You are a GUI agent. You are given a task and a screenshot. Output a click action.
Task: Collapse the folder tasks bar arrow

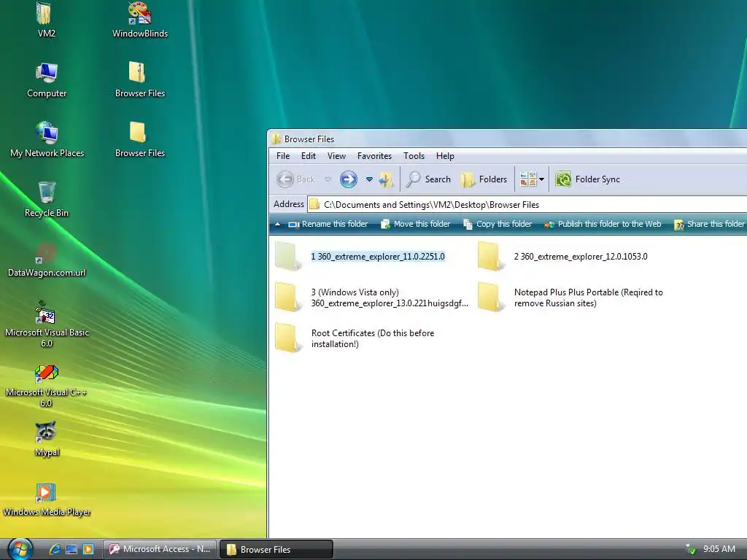(x=277, y=225)
